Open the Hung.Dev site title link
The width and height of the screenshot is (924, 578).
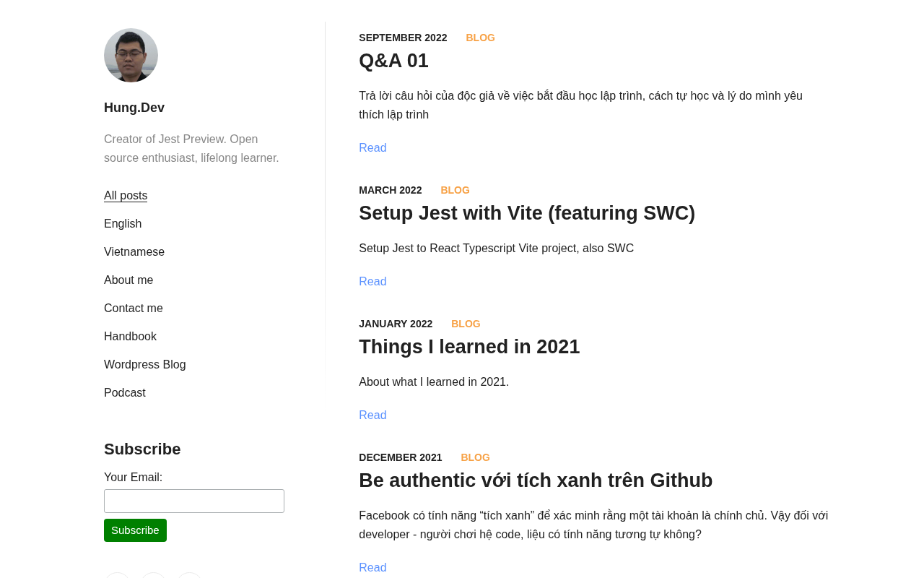134,108
